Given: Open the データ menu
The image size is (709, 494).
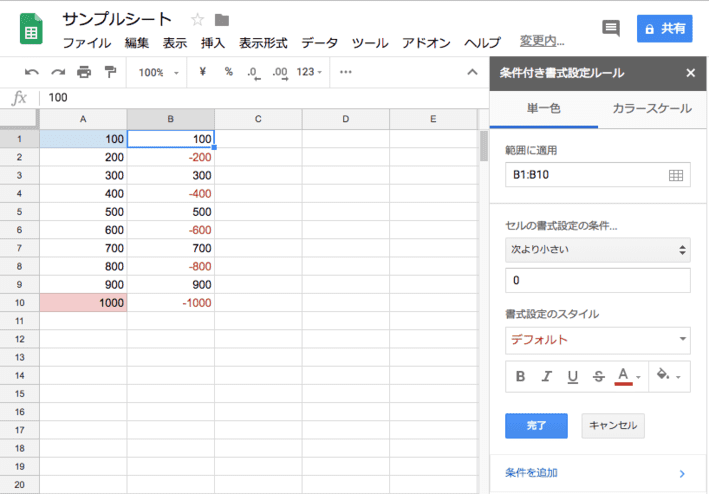Looking at the screenshot, I should (319, 43).
